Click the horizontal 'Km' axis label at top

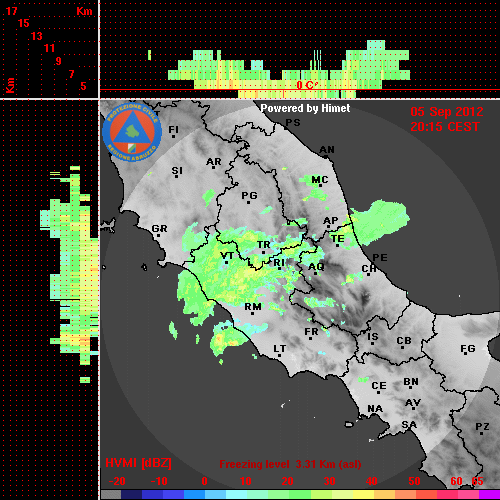coord(84,11)
